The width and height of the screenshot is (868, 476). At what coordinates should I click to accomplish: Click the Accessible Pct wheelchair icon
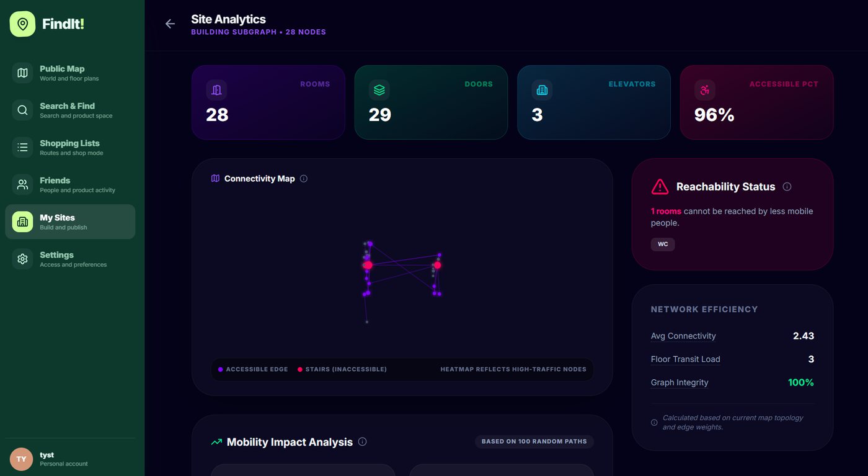[x=705, y=90]
